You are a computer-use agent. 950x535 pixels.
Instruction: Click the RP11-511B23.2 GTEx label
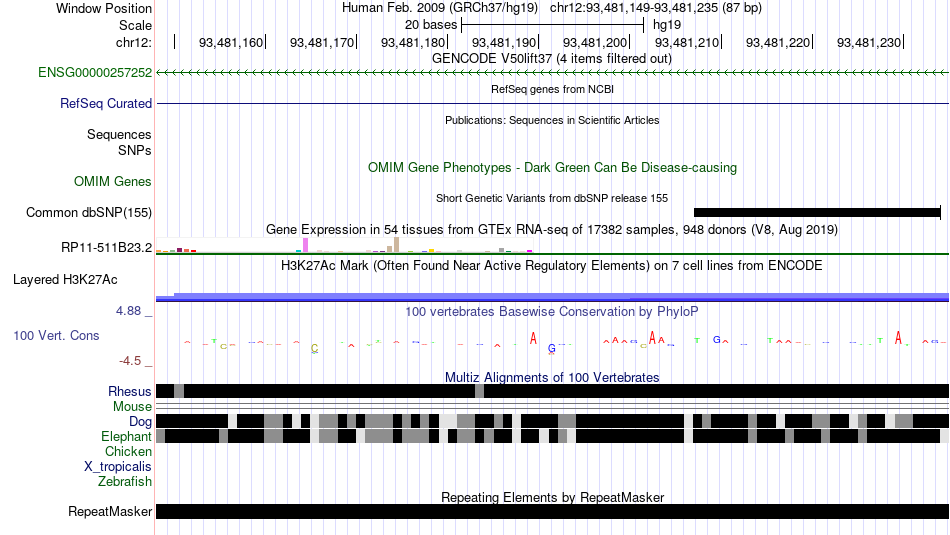107,247
